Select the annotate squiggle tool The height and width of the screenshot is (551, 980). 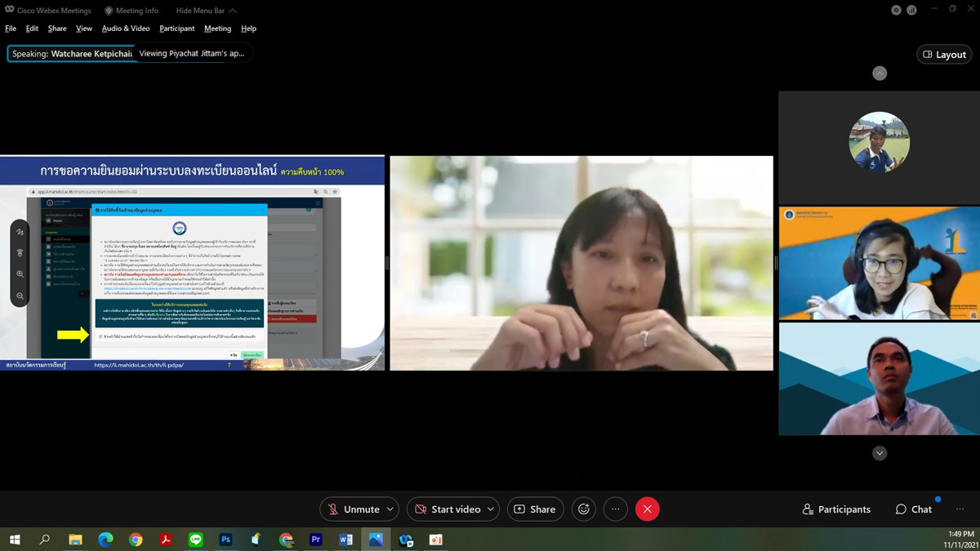(x=20, y=232)
